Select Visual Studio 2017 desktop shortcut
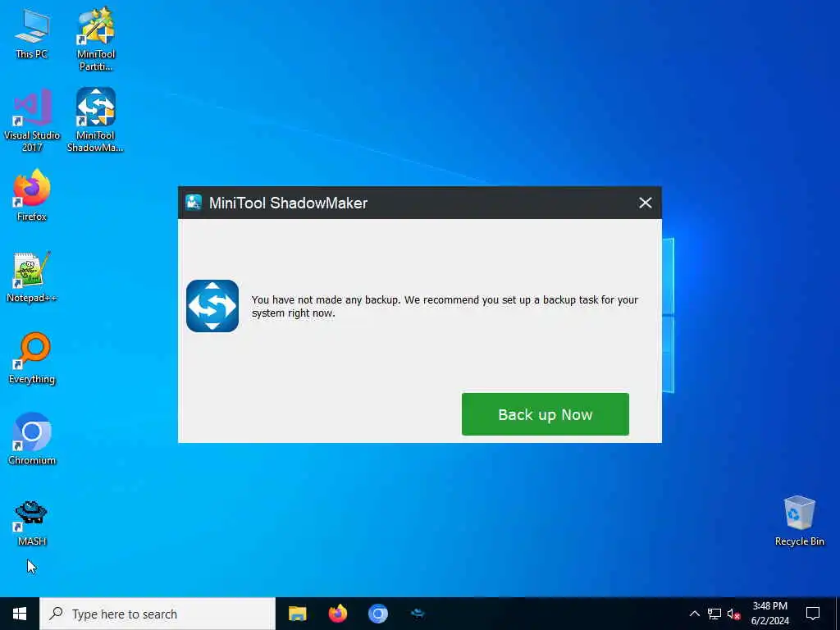The height and width of the screenshot is (630, 840). [x=32, y=121]
